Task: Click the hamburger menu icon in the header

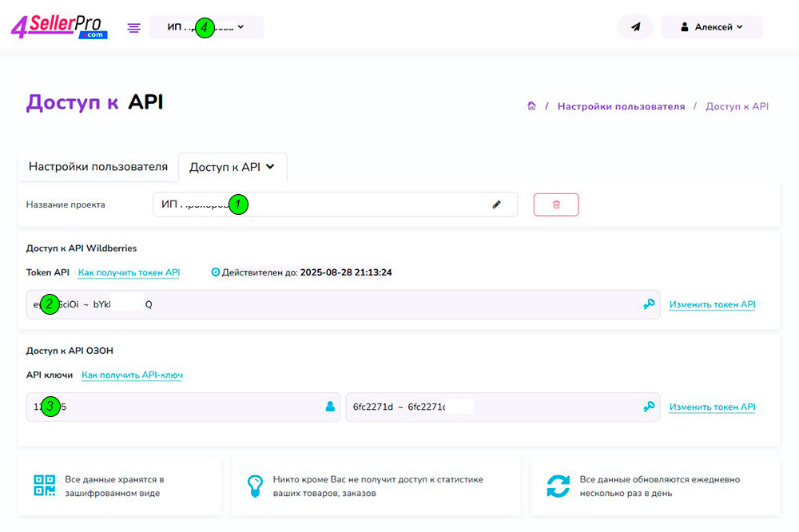Action: (133, 26)
